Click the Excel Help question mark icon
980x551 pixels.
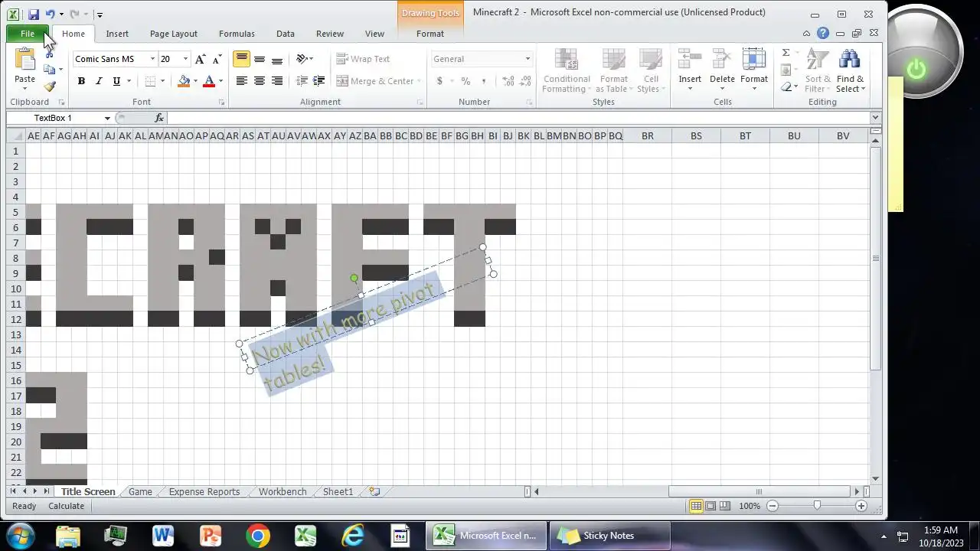[823, 33]
